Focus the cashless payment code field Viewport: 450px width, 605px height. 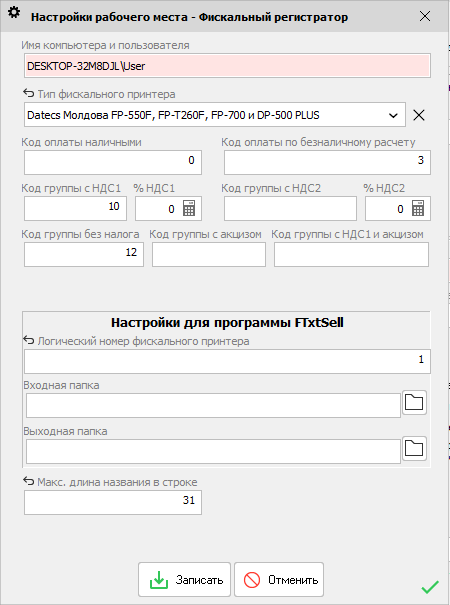click(x=327, y=162)
